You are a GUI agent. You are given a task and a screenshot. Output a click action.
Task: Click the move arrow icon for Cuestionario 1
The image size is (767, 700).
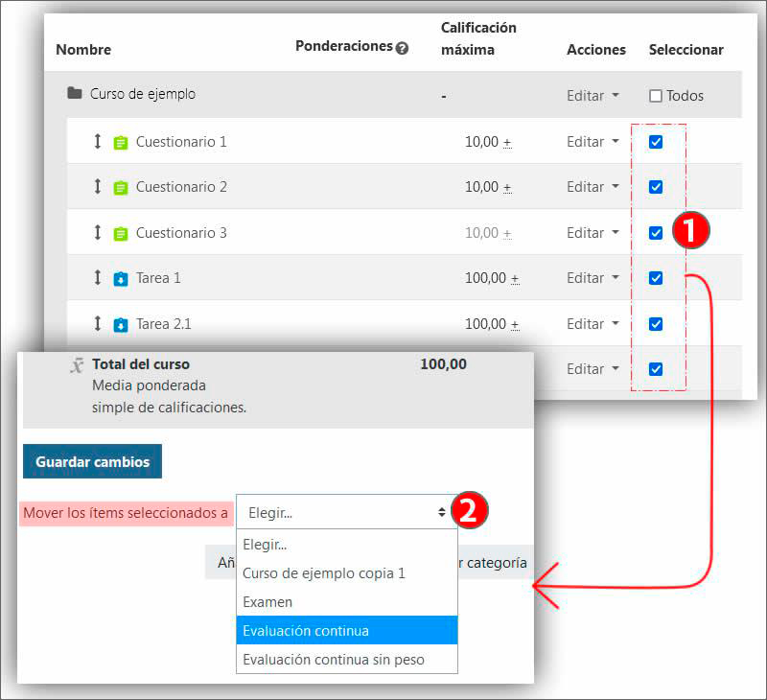point(97,142)
